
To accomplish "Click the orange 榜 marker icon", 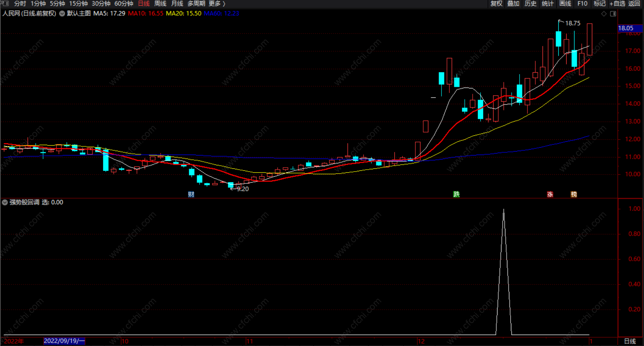I will tap(574, 194).
